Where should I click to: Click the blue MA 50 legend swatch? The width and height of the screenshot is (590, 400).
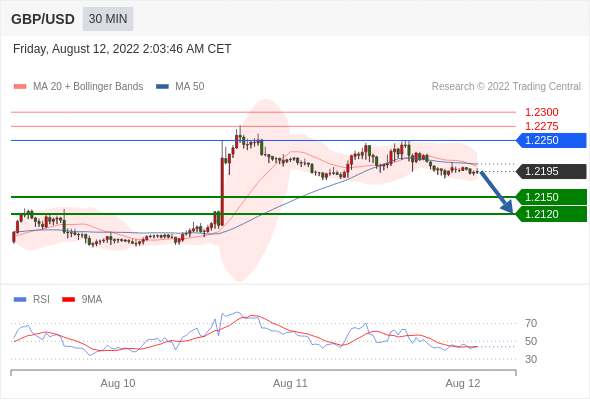pos(162,87)
